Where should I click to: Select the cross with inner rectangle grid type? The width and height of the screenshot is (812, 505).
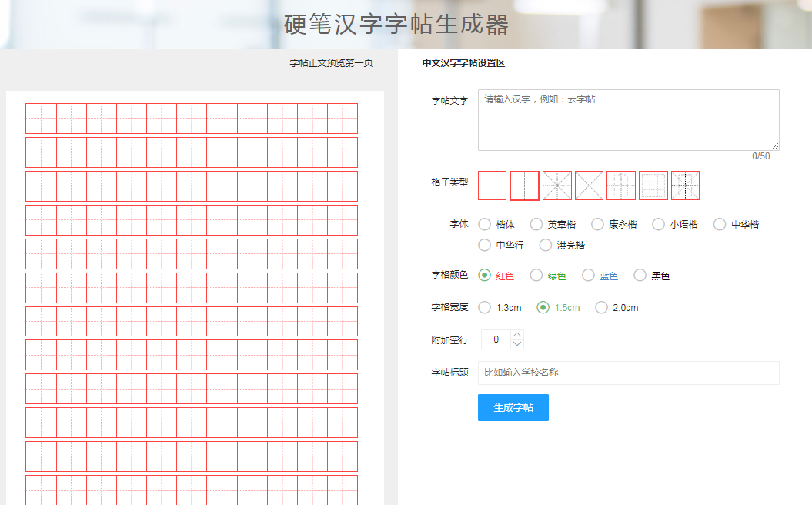621,186
